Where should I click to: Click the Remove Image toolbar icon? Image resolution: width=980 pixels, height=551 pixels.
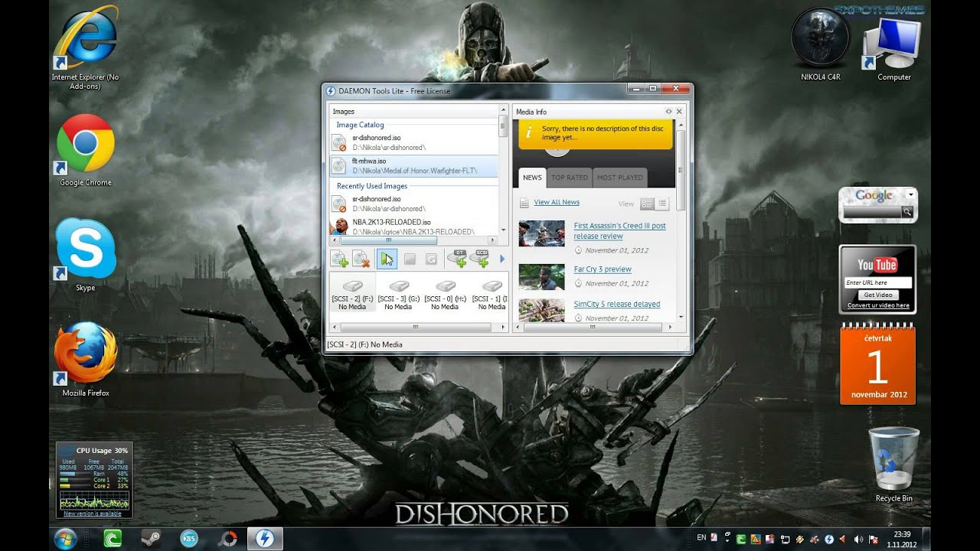361,259
